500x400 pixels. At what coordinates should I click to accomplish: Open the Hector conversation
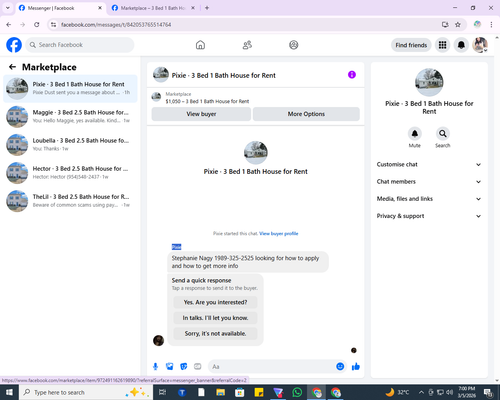pos(70,173)
